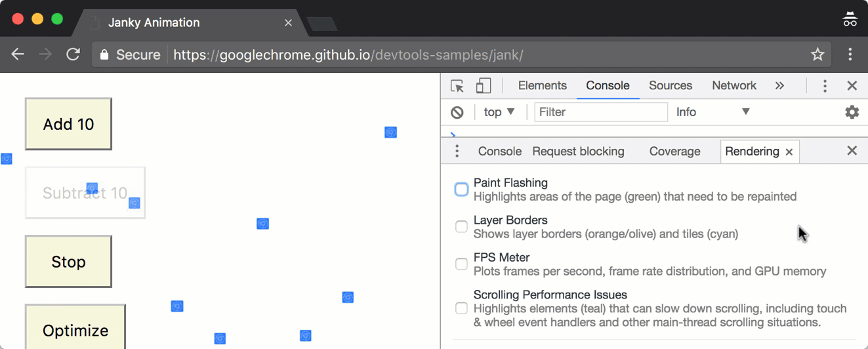
Task: Switch to the Elements tab
Action: pyautogui.click(x=542, y=86)
